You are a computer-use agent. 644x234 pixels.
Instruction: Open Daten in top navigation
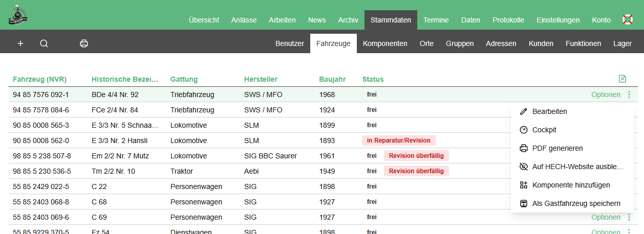[x=470, y=20]
